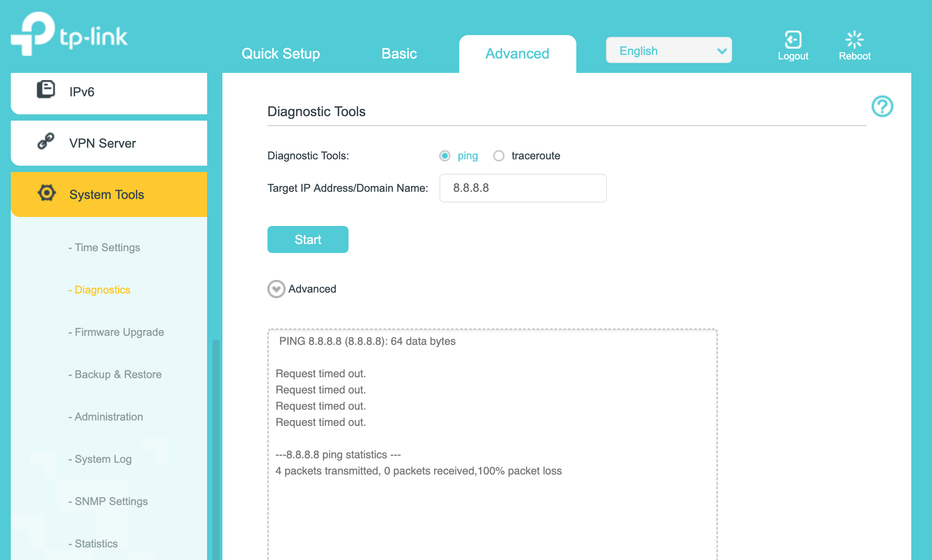Expand the Advanced options chevron
The image size is (932, 560).
coord(276,289)
